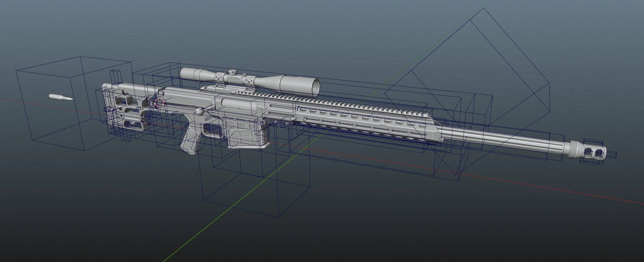Click the round bolt handle knob

click(200, 112)
